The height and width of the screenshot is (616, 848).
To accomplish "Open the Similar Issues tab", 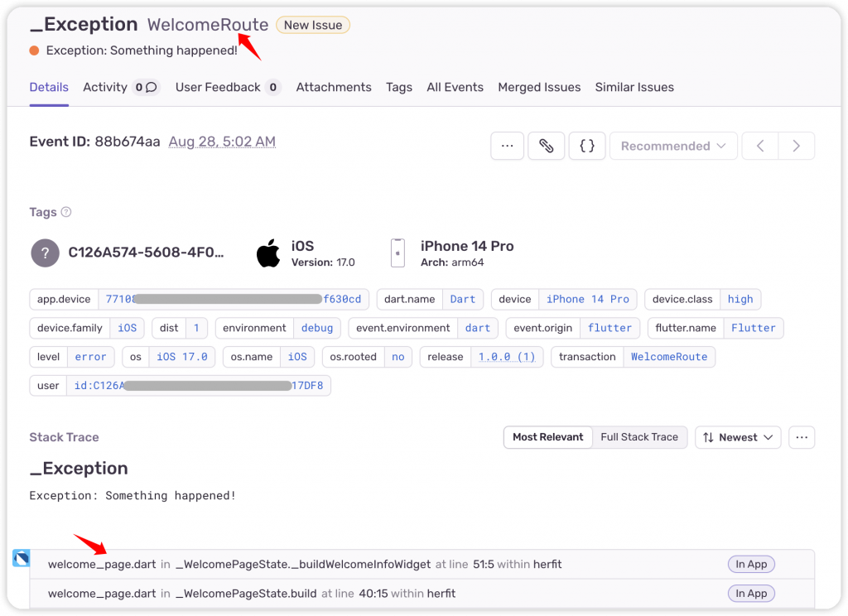I will (634, 87).
